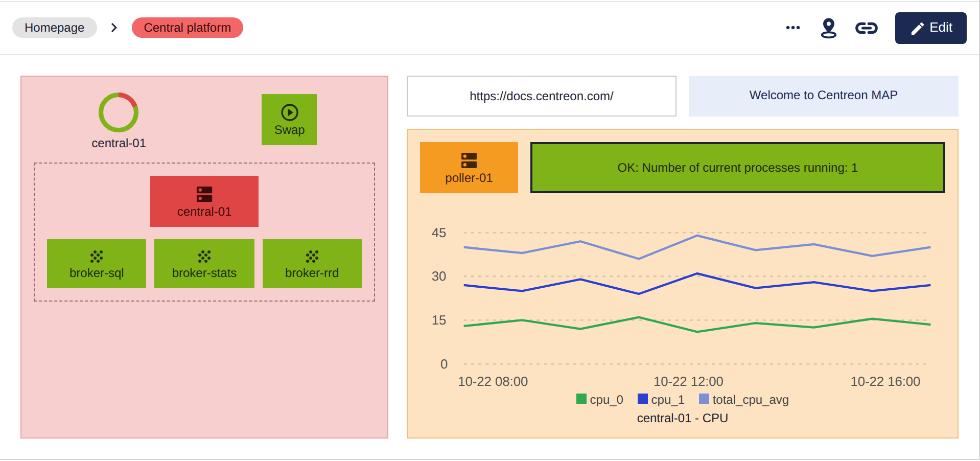Click the OK processes running status output
This screenshot has height=461, width=980.
pyautogui.click(x=738, y=168)
